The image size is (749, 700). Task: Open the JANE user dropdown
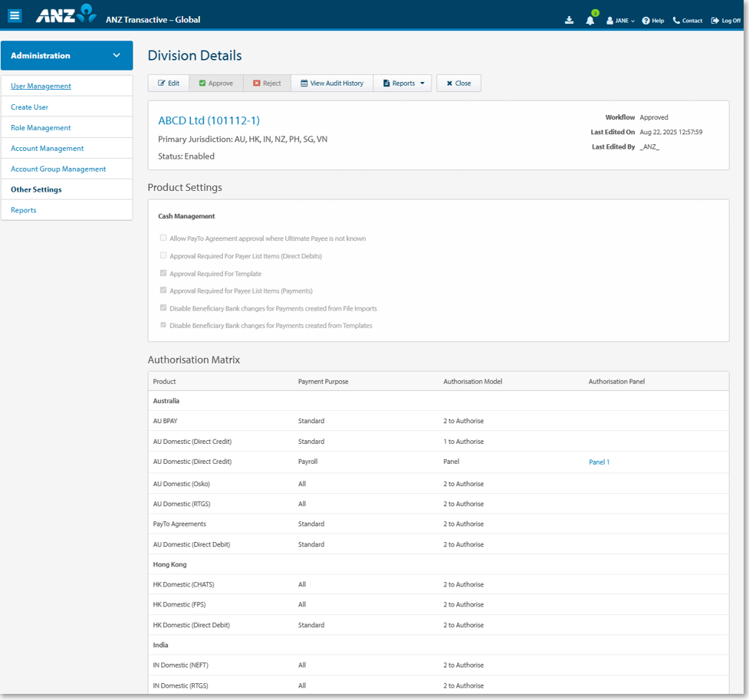[x=620, y=21]
